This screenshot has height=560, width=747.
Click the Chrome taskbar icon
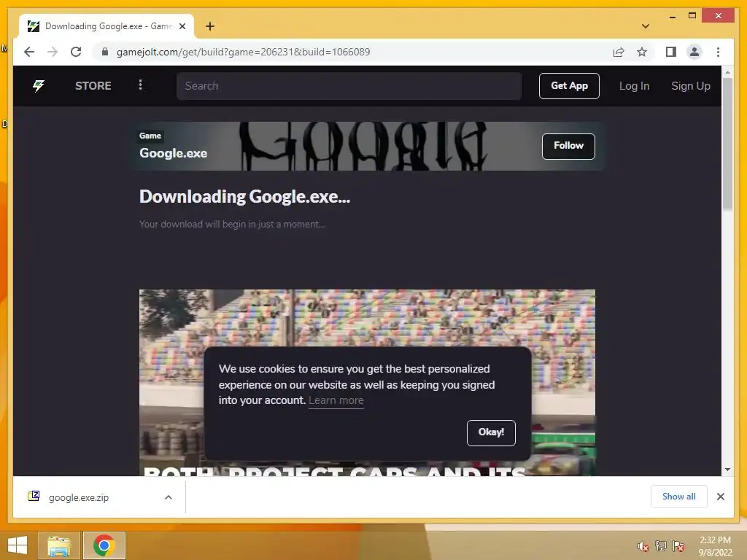[104, 545]
